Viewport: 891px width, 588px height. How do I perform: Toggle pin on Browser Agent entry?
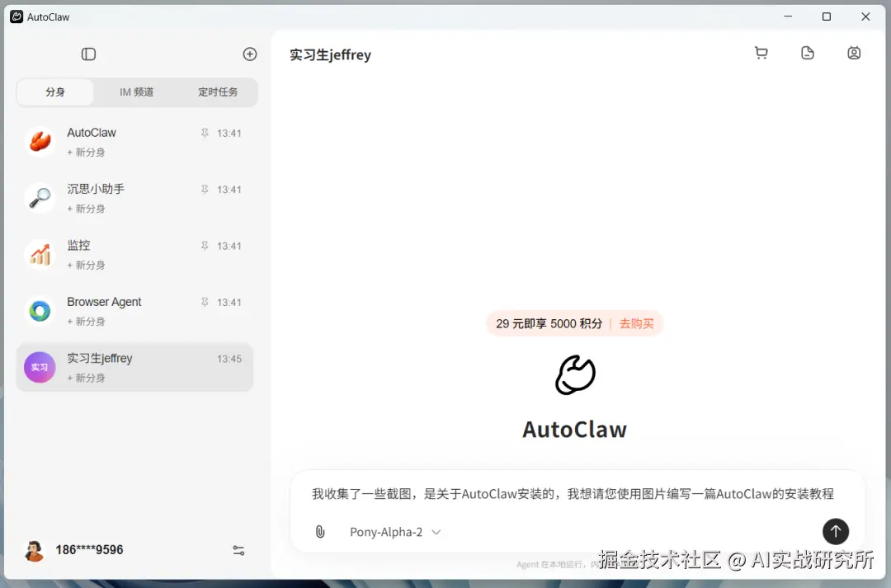205,302
